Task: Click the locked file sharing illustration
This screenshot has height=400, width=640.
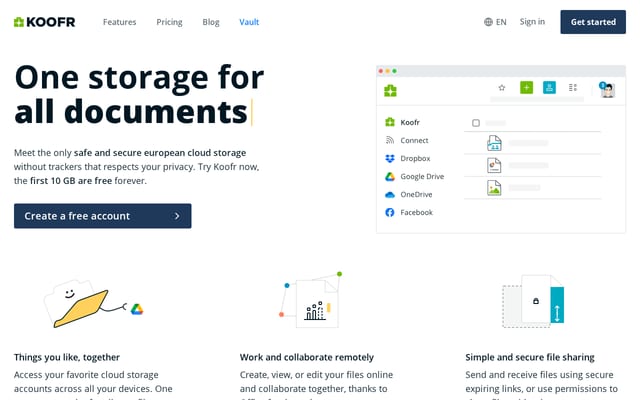Action: pyautogui.click(x=533, y=301)
